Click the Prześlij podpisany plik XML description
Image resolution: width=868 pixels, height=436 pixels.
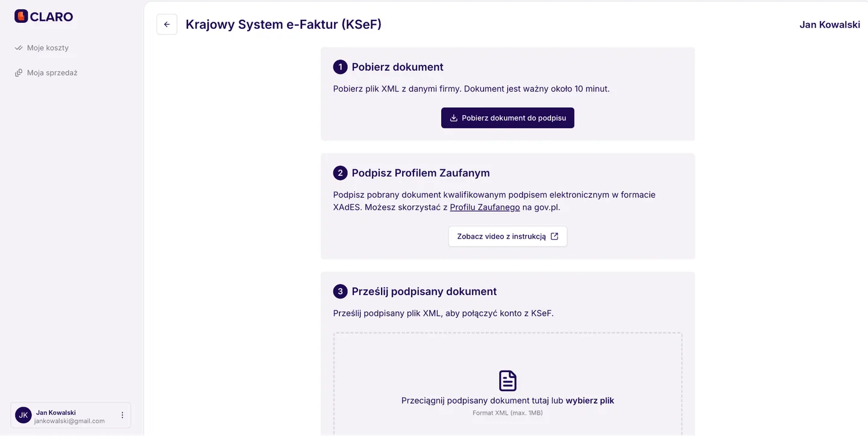click(443, 313)
